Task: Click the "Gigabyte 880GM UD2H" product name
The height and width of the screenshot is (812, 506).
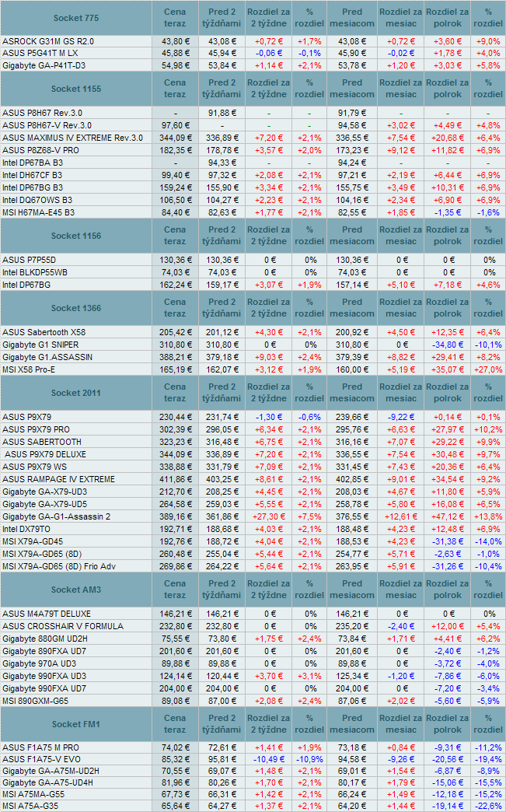Action: click(44, 639)
